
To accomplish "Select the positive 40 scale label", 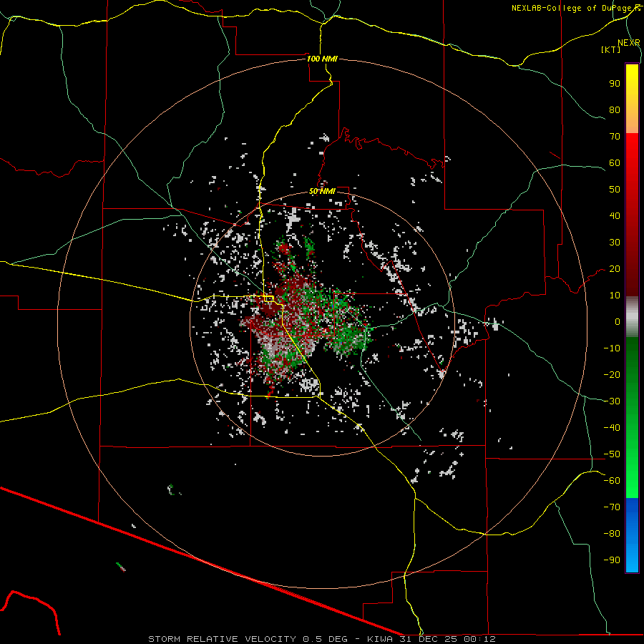I will (x=615, y=215).
